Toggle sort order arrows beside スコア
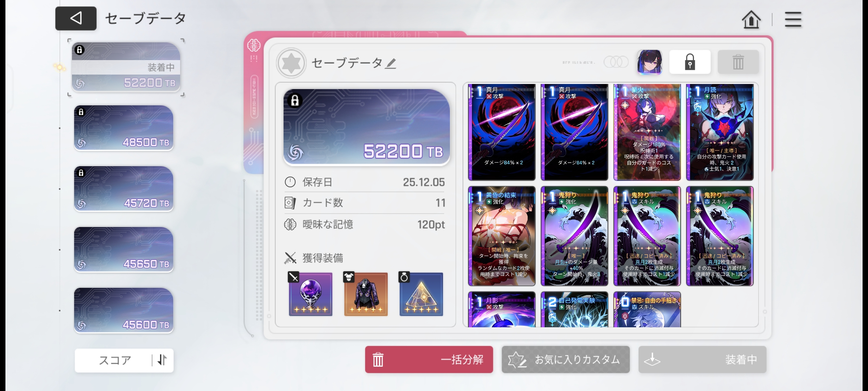 (162, 360)
